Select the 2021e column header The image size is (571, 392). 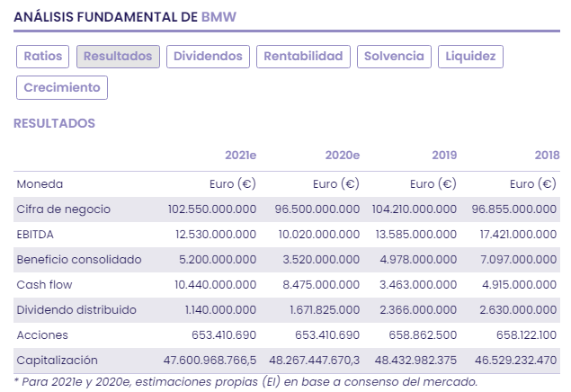[x=241, y=155]
